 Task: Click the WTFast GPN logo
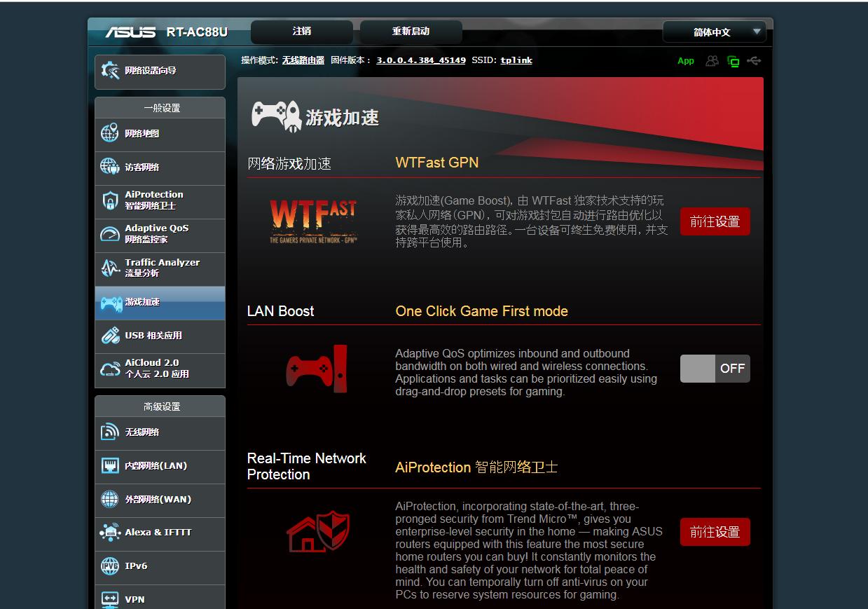click(313, 221)
